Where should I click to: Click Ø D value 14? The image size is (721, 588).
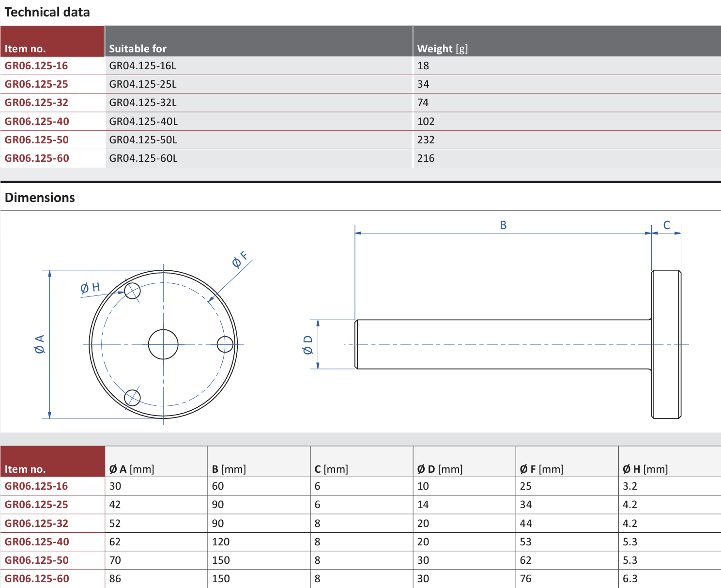(x=423, y=505)
